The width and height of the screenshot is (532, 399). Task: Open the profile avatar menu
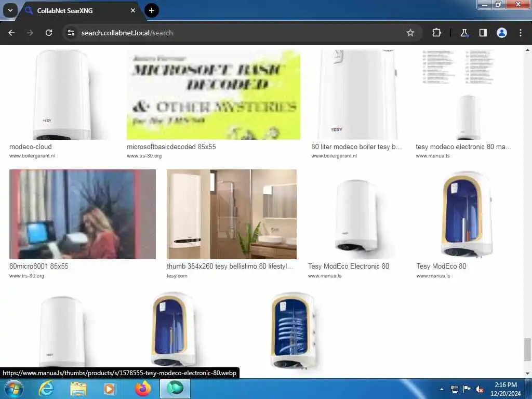pyautogui.click(x=502, y=33)
